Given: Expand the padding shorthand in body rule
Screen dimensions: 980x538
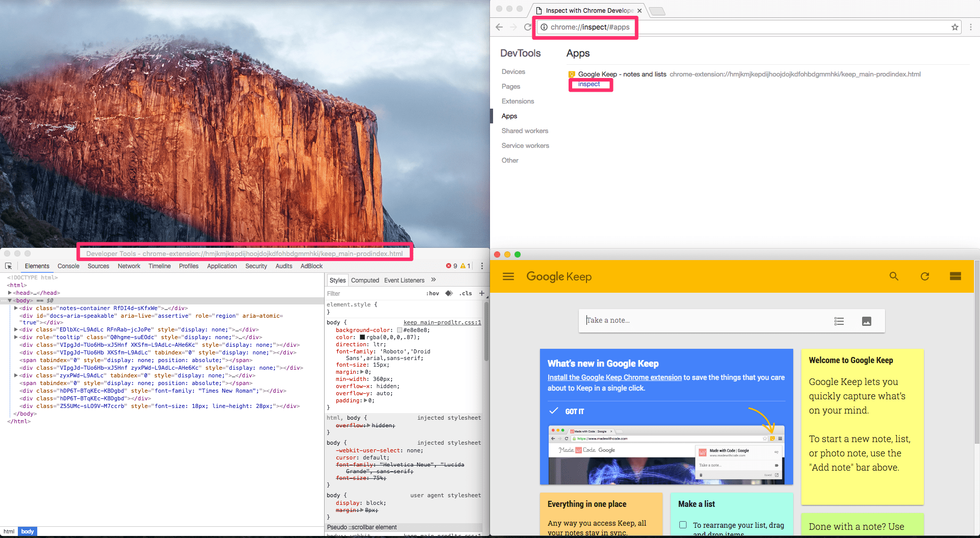Looking at the screenshot, I should [365, 400].
